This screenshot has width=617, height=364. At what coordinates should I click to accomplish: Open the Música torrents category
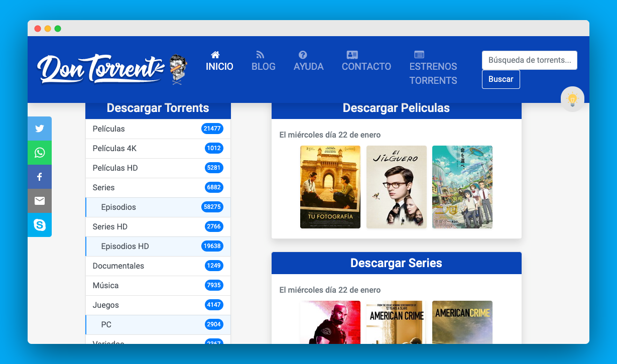coord(104,285)
